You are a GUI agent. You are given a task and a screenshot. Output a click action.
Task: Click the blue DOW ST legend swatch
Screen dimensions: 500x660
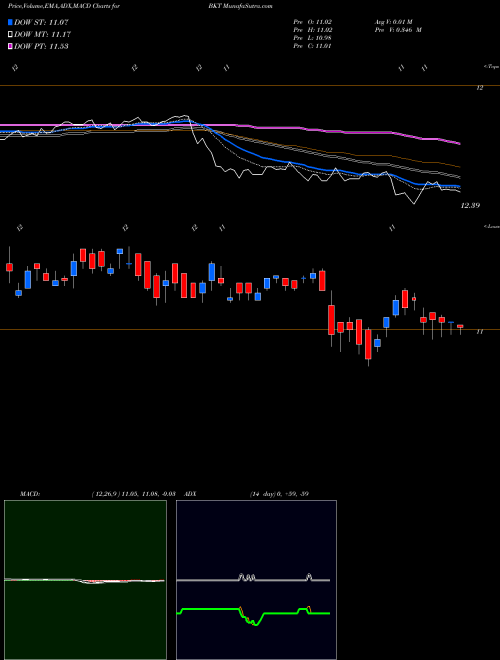coord(11,22)
